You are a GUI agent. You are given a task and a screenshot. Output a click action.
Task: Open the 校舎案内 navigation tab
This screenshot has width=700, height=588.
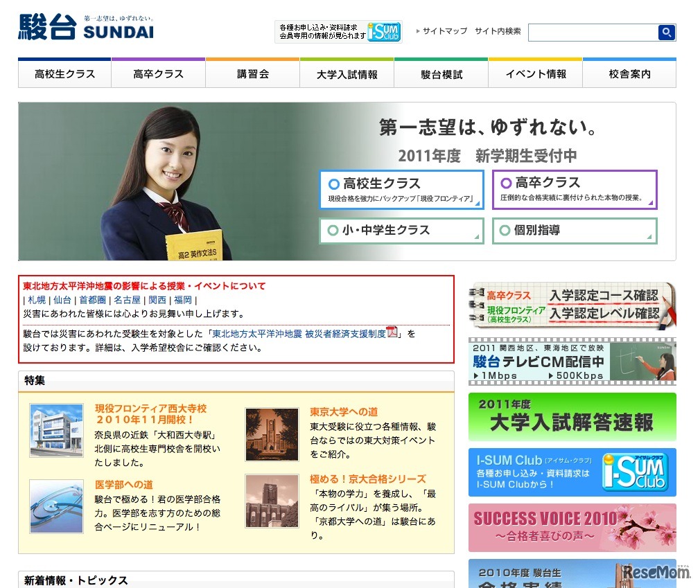tap(629, 74)
